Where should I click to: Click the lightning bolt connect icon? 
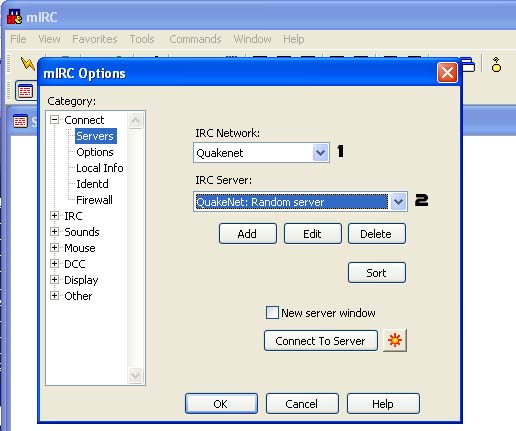(27, 63)
